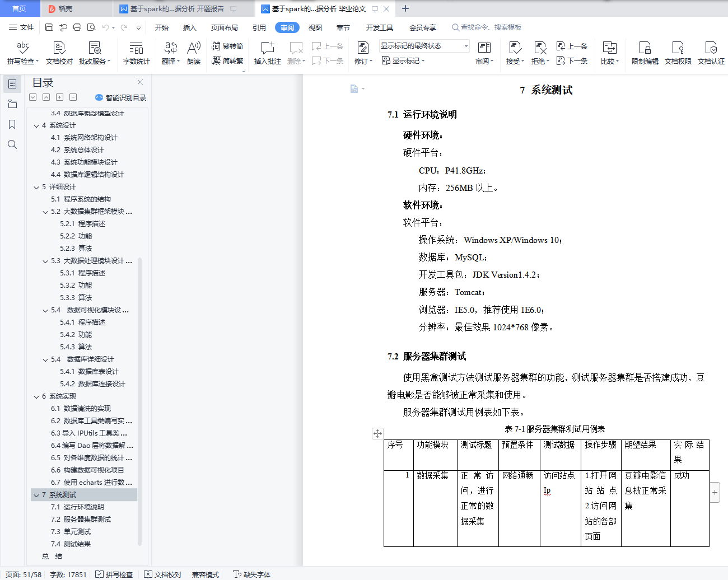
Task: Click 文档认证 document certification
Action: [x=711, y=53]
